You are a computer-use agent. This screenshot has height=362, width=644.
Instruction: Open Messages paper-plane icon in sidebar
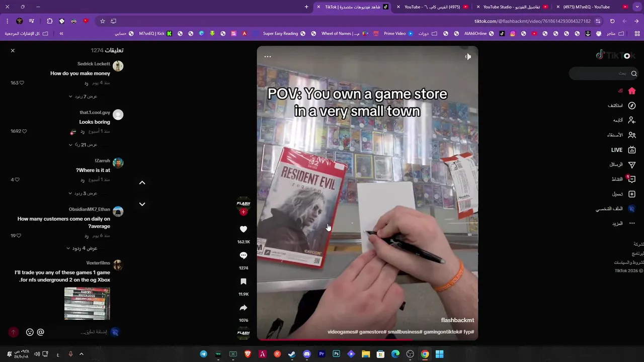coord(632,164)
